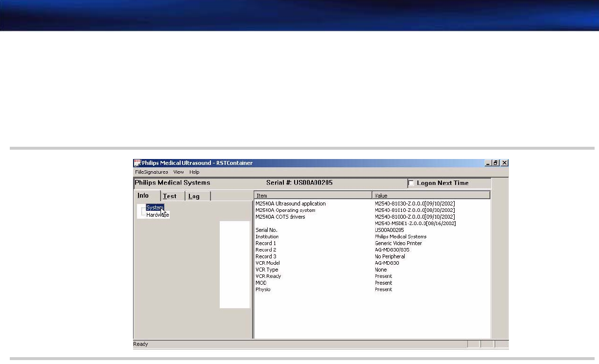Screen dimensions: 599x364
Task: Select the Institution item
Action: pos(267,237)
